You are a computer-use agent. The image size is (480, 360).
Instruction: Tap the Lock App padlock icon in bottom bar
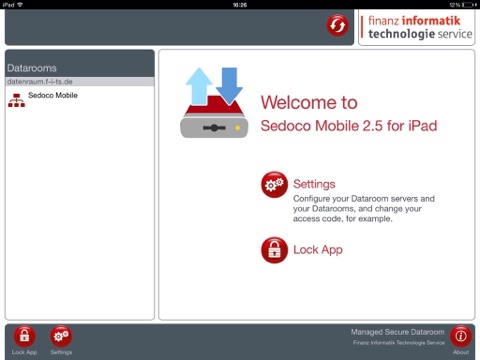(x=24, y=336)
